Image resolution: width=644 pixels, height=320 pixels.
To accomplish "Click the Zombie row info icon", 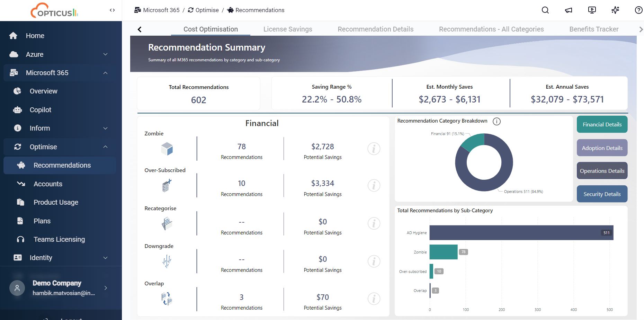I will click(x=374, y=149).
